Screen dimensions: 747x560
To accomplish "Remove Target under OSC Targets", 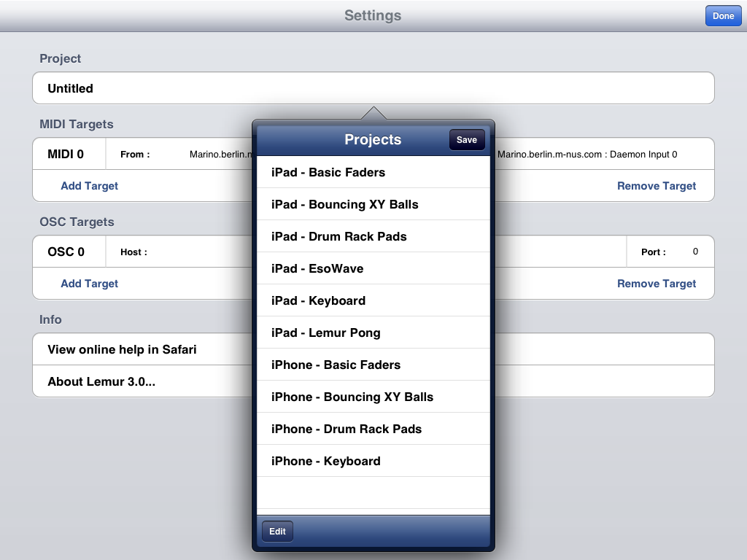I will (657, 284).
